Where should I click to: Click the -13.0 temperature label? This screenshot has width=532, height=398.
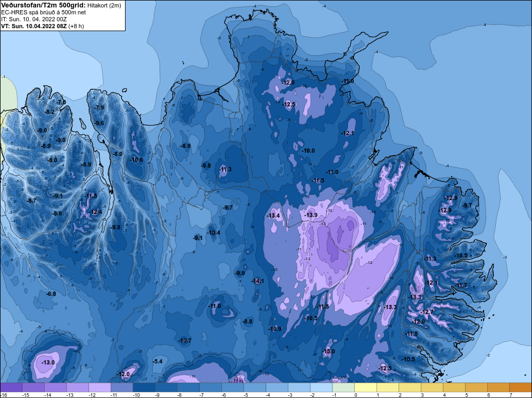tap(48, 362)
